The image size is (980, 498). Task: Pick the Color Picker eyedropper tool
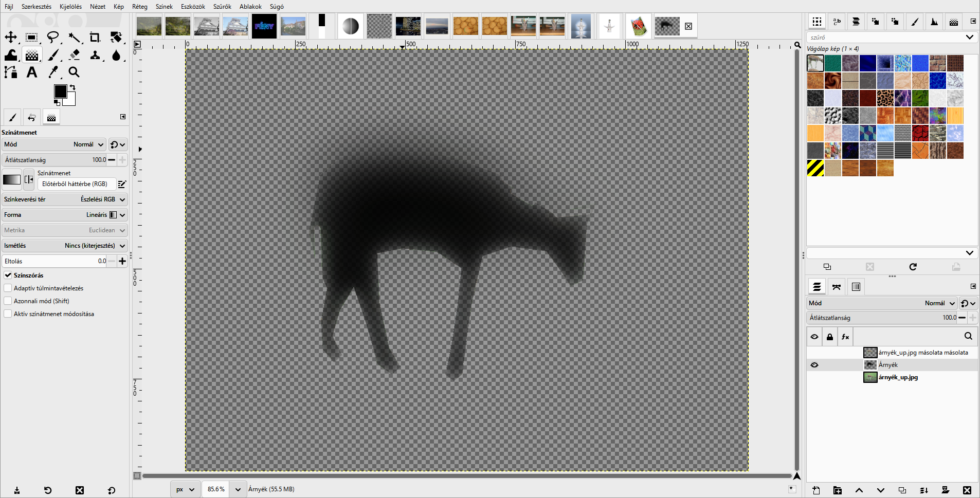53,72
